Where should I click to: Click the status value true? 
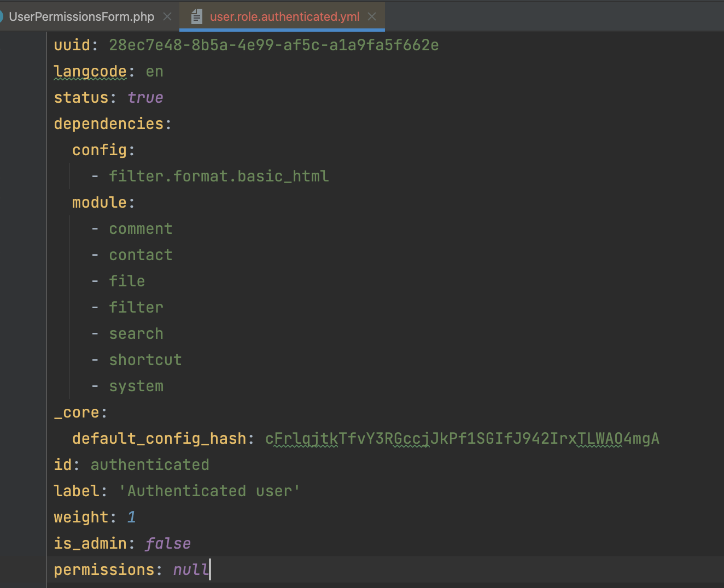[145, 97]
